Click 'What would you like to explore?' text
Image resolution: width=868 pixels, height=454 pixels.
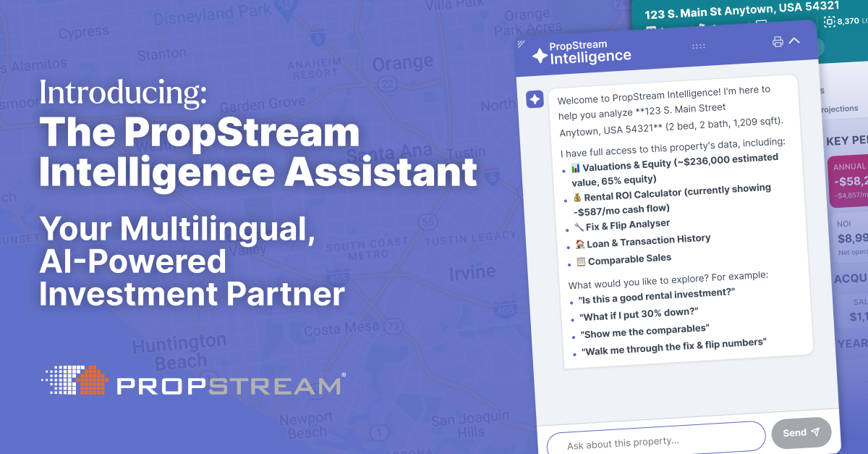coord(638,281)
